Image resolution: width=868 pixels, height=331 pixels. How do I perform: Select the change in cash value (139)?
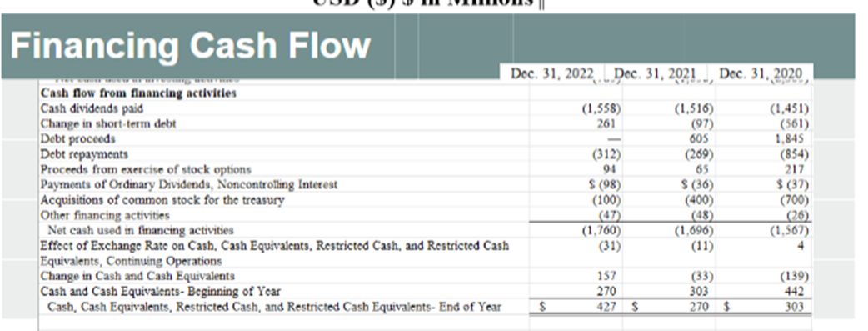point(795,276)
